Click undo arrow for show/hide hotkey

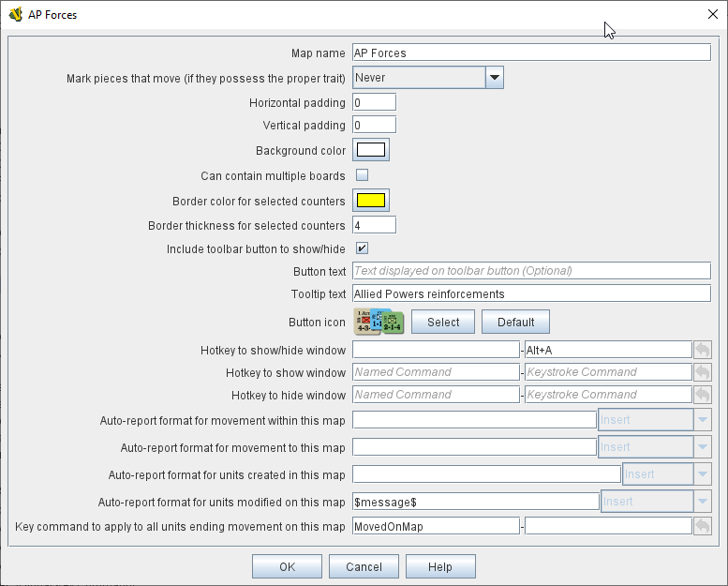click(x=703, y=350)
